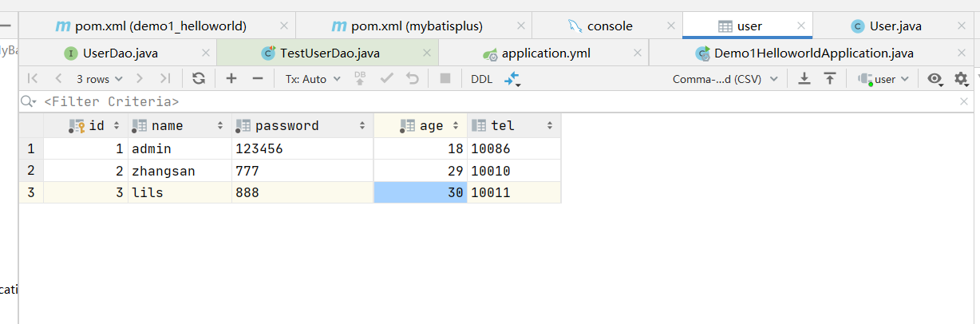Delete the selected row

point(258,79)
